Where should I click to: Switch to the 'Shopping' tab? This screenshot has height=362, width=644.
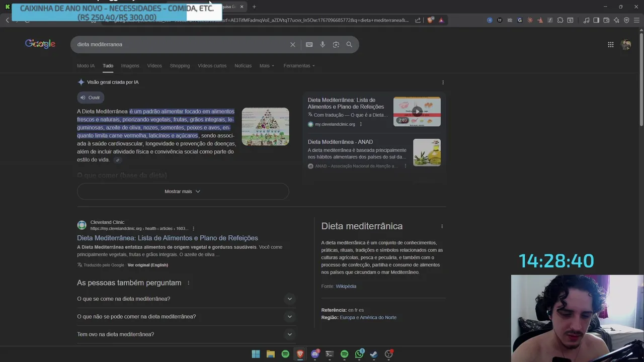[180, 66]
